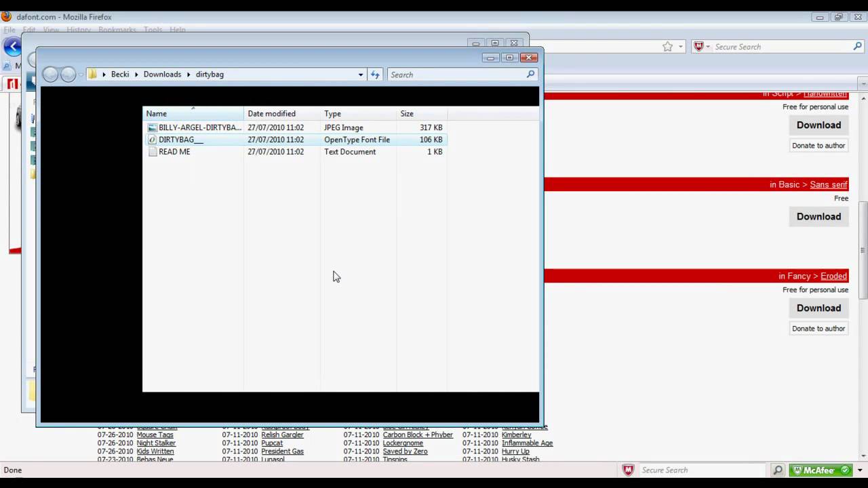The height and width of the screenshot is (488, 868).
Task: Click Download for the Sans serif font
Action: click(x=818, y=216)
